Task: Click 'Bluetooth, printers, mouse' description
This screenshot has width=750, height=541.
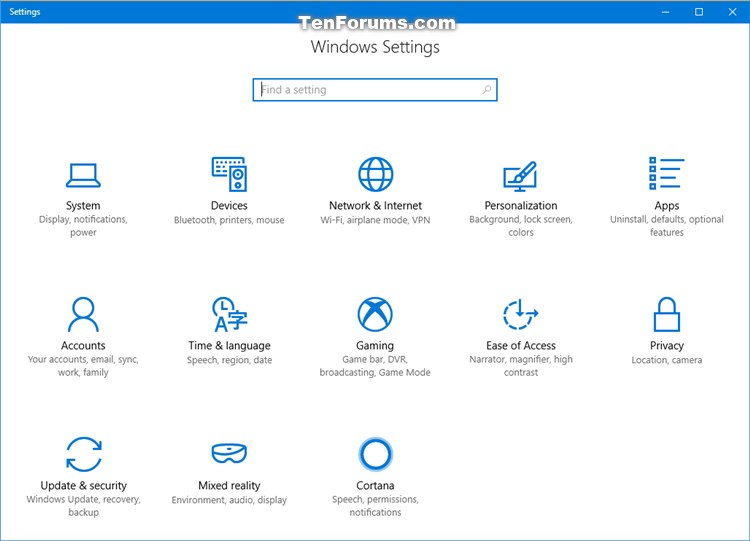Action: [x=229, y=220]
